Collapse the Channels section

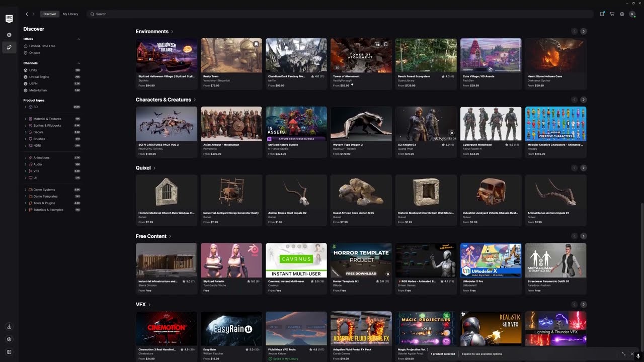(78, 63)
